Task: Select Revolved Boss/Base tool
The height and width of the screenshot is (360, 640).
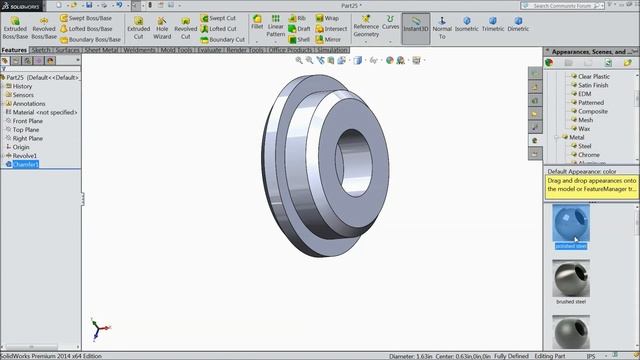Action: pos(44,28)
